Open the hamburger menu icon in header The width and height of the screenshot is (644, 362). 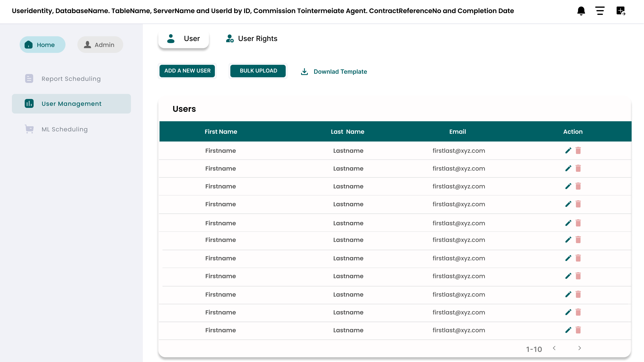(600, 11)
